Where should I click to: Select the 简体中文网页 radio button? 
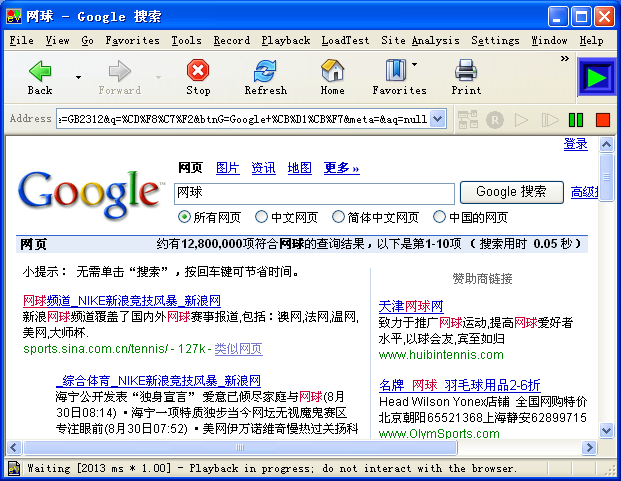tap(338, 217)
